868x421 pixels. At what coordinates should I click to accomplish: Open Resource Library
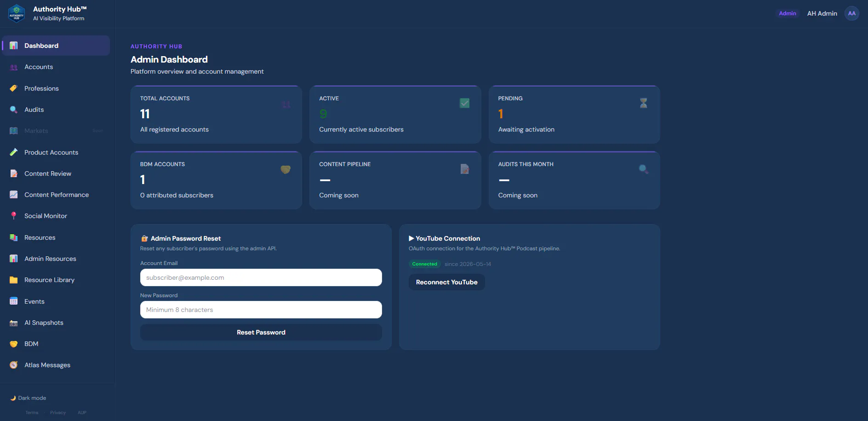tap(56, 280)
